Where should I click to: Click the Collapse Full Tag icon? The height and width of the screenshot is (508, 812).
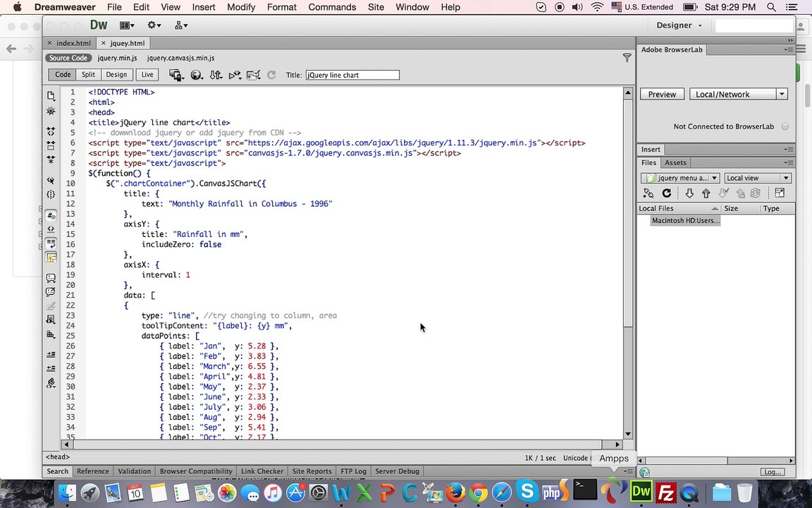51,131
